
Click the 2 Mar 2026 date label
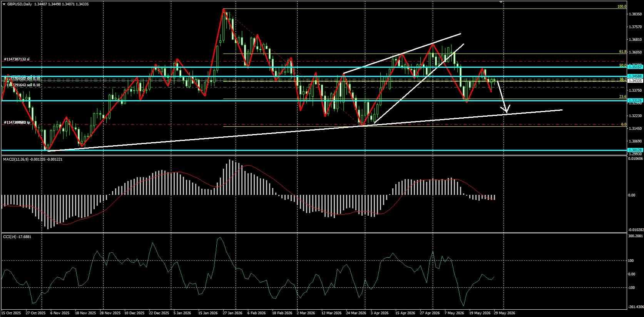(306, 313)
